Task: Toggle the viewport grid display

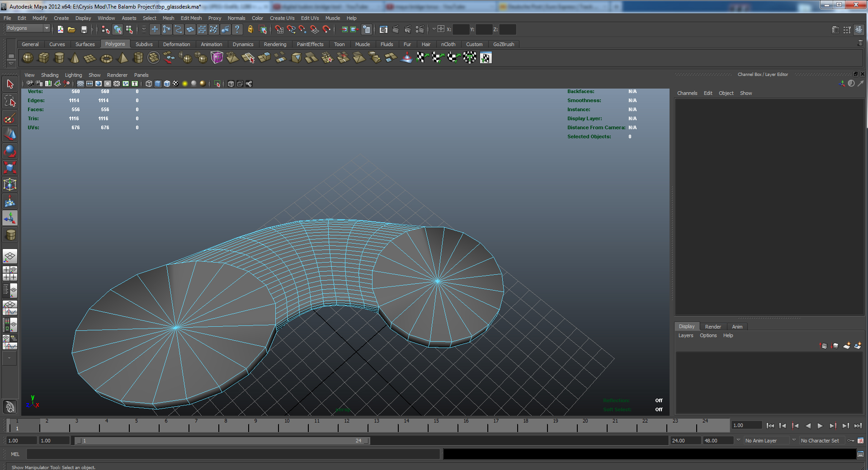Action: tap(80, 84)
